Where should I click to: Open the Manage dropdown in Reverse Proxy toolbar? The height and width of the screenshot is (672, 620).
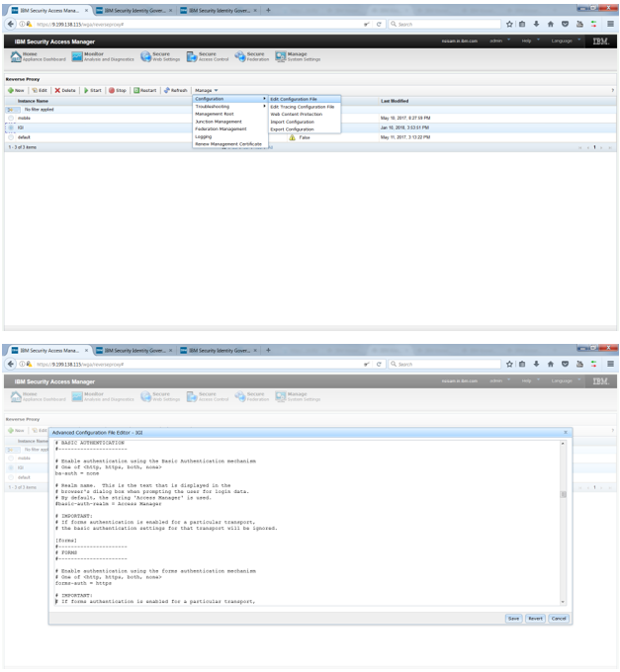point(207,91)
